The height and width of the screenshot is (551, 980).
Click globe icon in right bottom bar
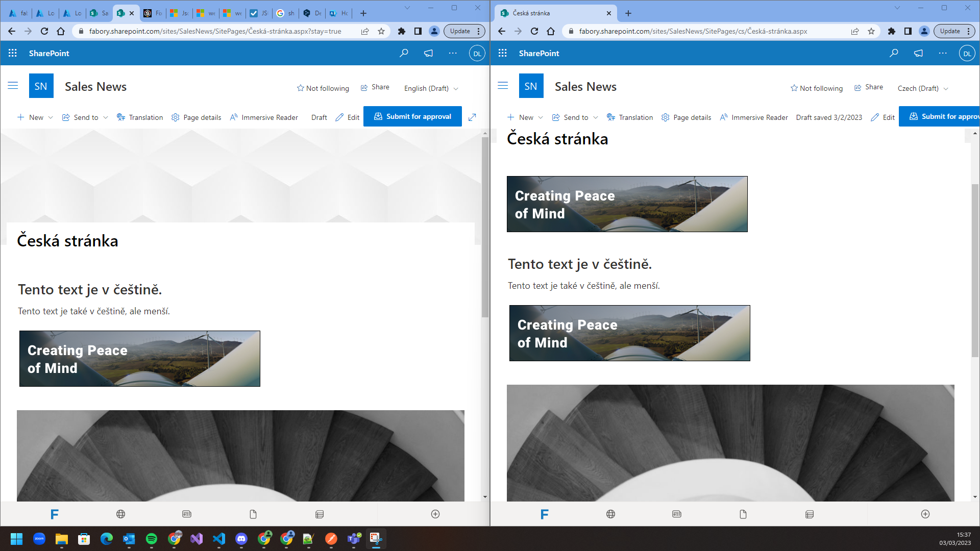click(610, 514)
